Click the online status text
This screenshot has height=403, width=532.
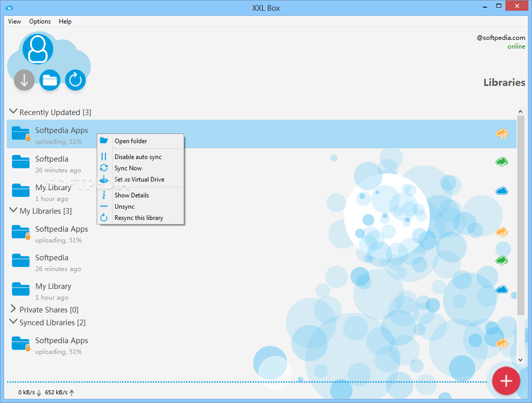516,47
